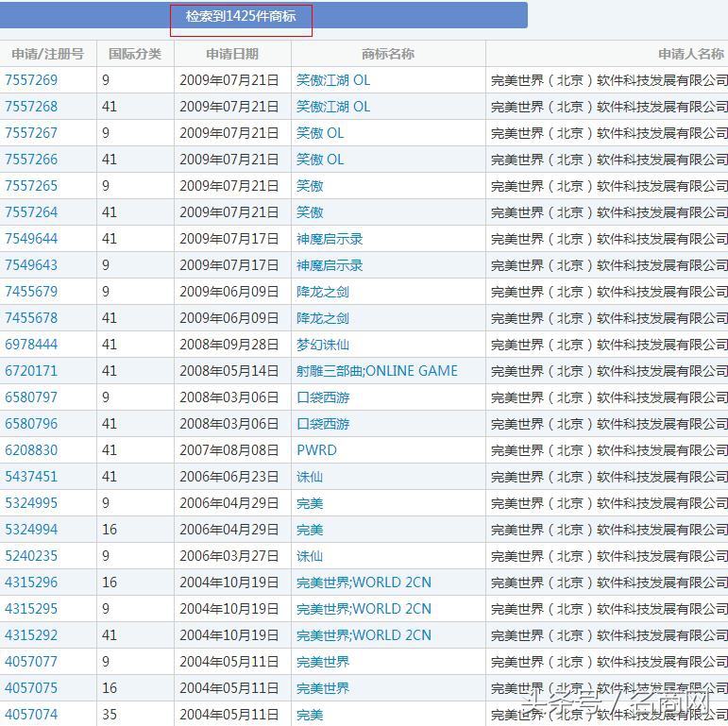Open registration number 6580796 link
This screenshot has width=728, height=726.
point(31,424)
